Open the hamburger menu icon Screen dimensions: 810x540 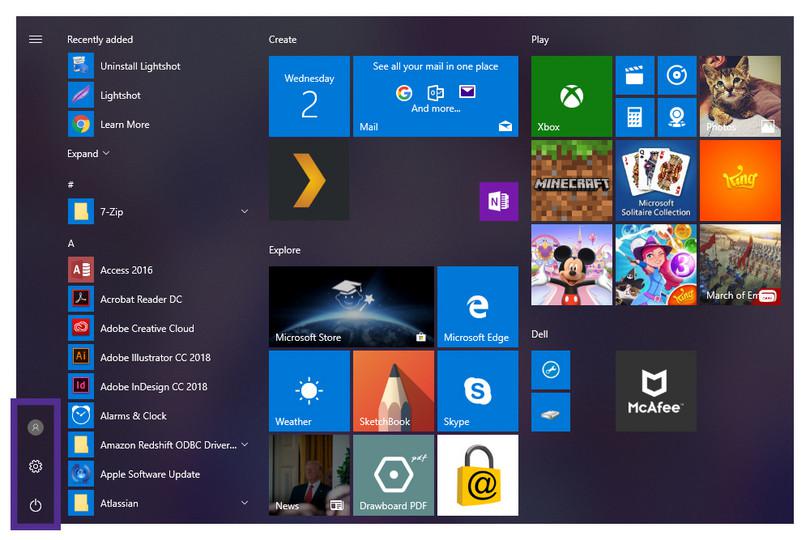pos(36,39)
